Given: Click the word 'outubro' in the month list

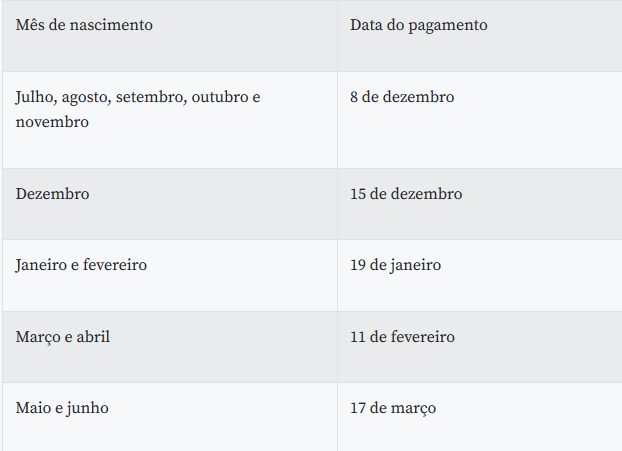Looking at the screenshot, I should 218,98.
